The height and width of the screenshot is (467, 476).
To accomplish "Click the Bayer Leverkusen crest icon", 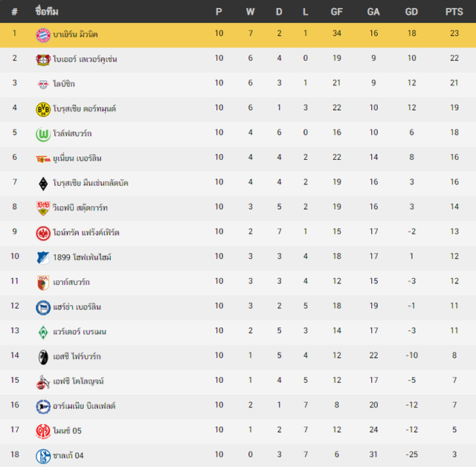I will [x=43, y=59].
